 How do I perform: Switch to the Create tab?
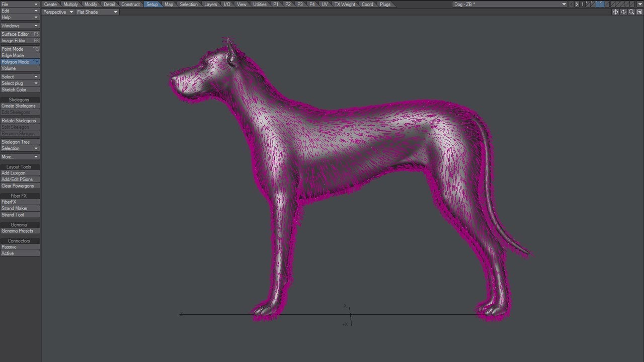[50, 4]
